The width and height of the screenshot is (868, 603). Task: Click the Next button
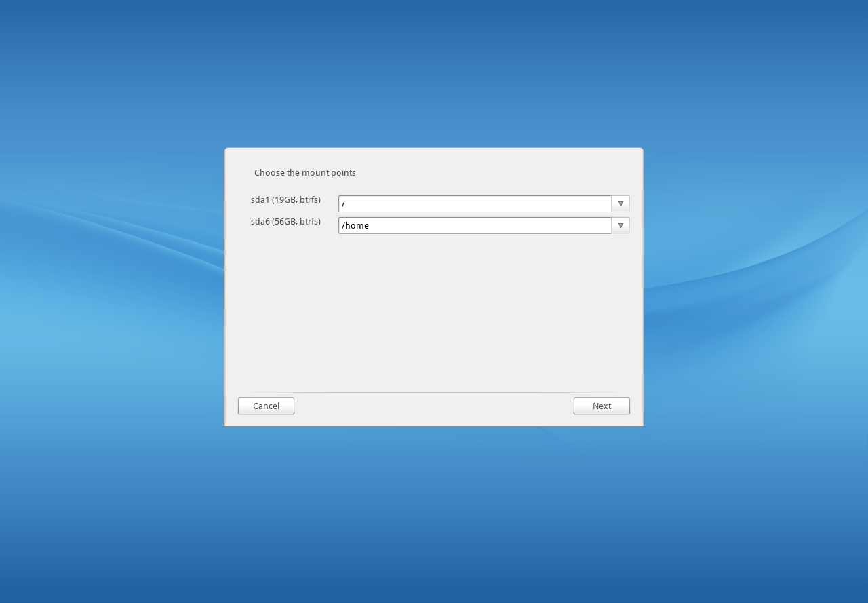point(601,406)
